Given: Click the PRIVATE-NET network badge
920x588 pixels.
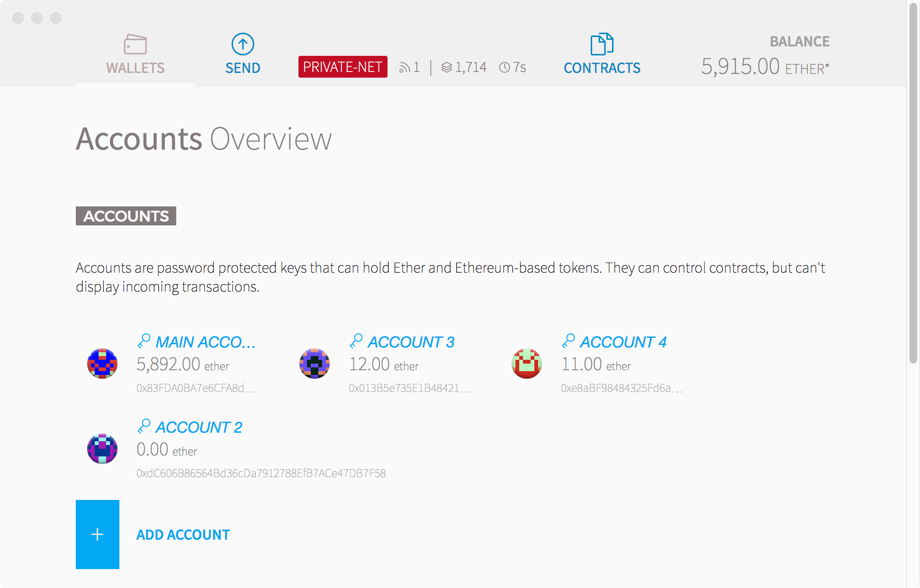Looking at the screenshot, I should pyautogui.click(x=343, y=67).
